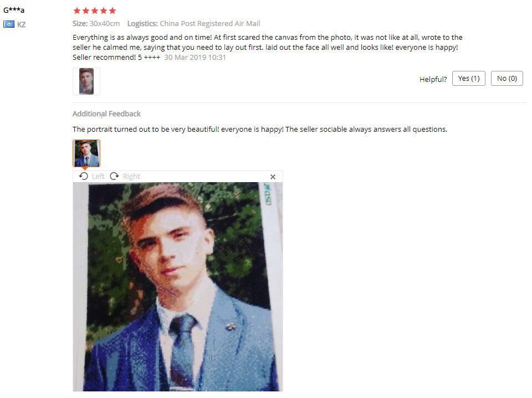The image size is (532, 398).
Task: Click the Size 30x40cm text
Action: coord(96,23)
